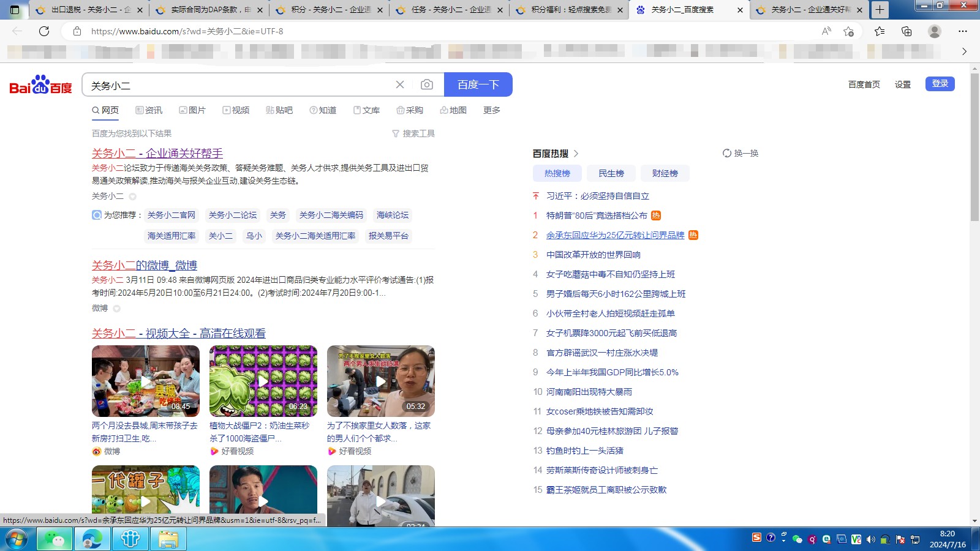Viewport: 980px width, 551px height.
Task: Open the 贴吧 tab
Action: pyautogui.click(x=279, y=110)
